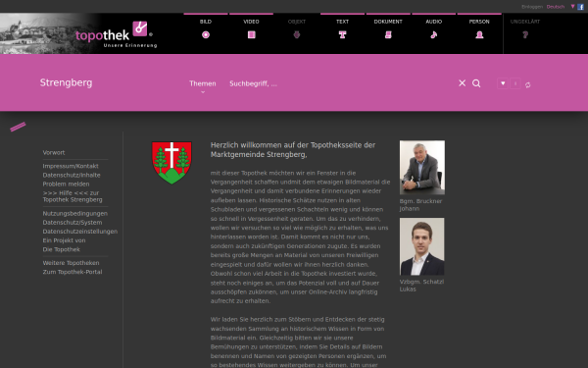This screenshot has height=368, width=588.
Task: Click the TEXT tab label
Action: click(342, 22)
